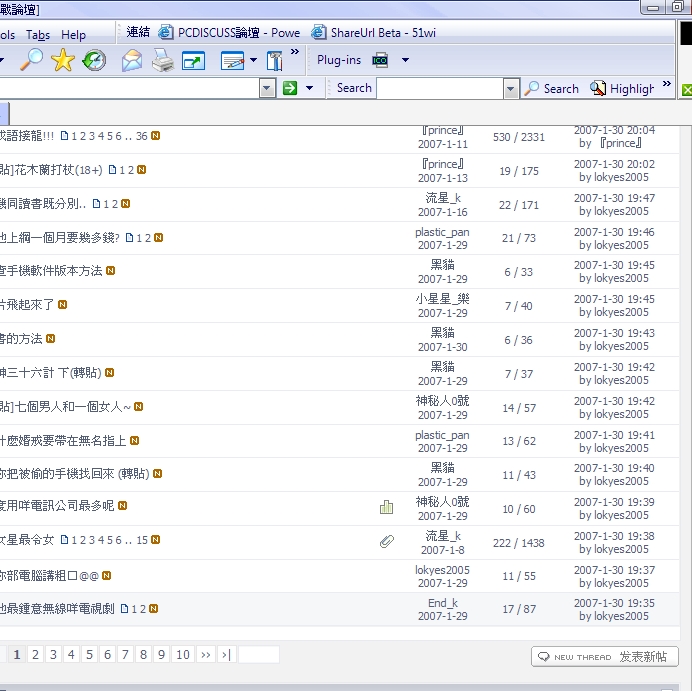Click the Mail envelope toolbar icon

[132, 60]
